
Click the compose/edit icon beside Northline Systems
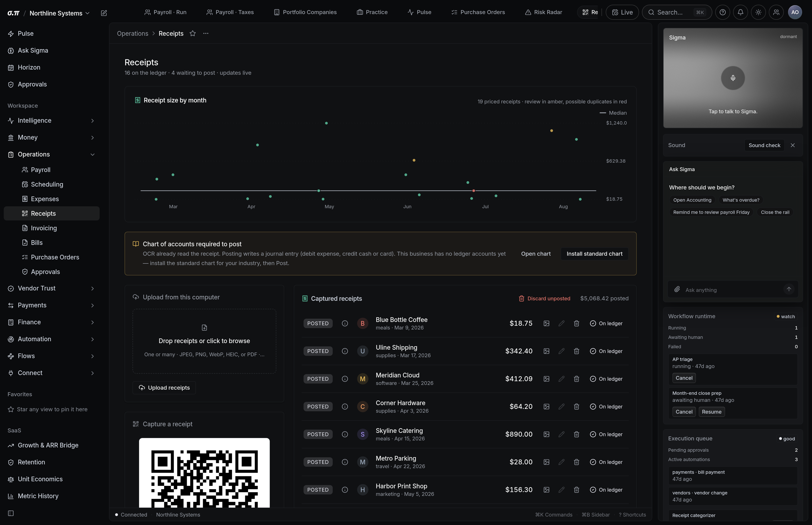104,13
